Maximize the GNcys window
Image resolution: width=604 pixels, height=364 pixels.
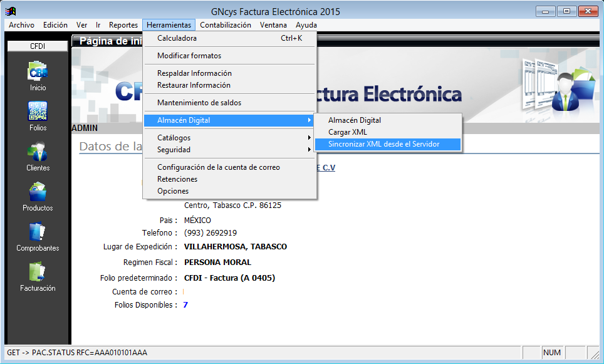coord(566,11)
